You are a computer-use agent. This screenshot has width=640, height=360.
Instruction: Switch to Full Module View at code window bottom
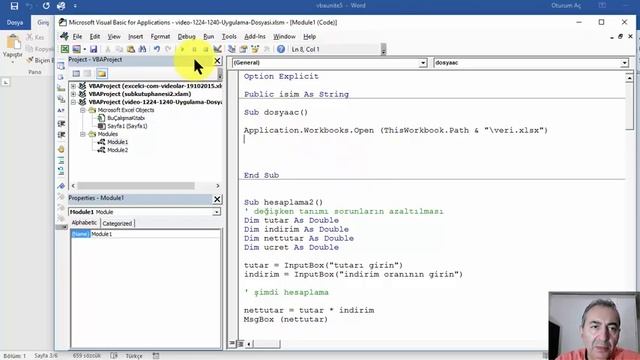240,344
